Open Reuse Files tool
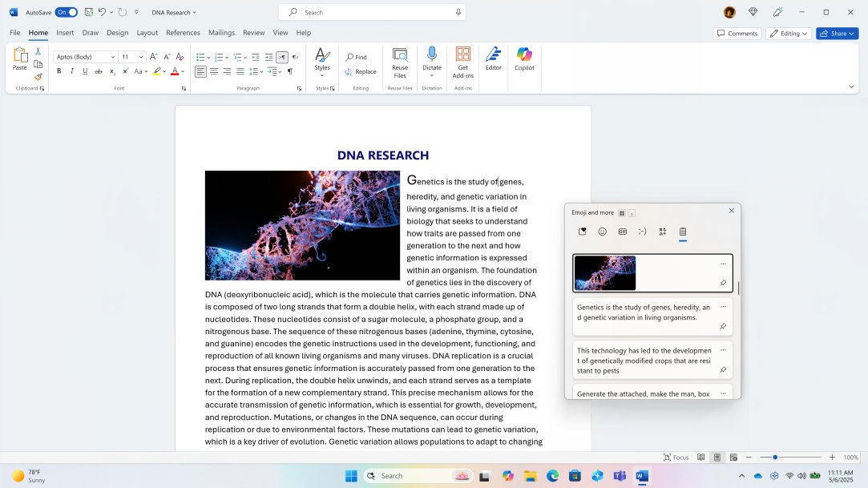The image size is (868, 488). (399, 64)
